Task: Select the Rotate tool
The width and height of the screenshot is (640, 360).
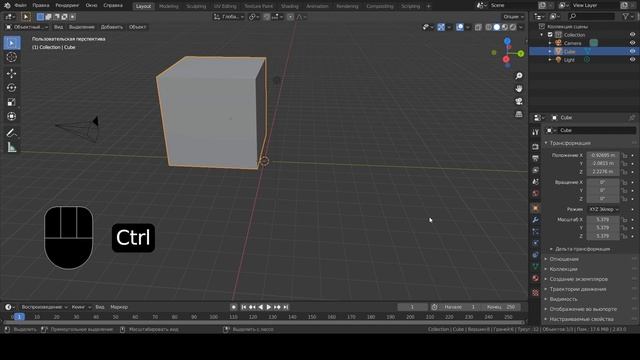Action: [x=12, y=88]
